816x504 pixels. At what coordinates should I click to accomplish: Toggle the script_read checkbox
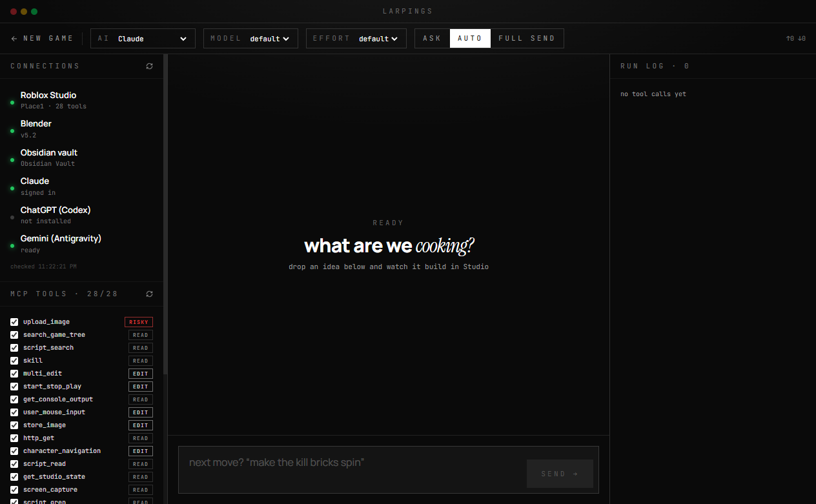tap(14, 464)
